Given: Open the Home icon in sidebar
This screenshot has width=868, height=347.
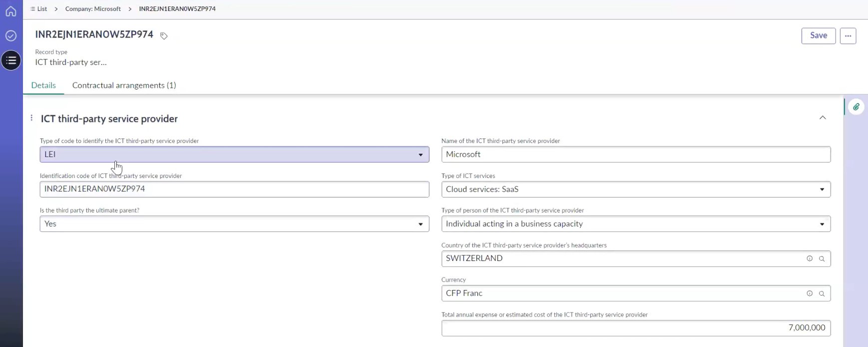Looking at the screenshot, I should 11,11.
